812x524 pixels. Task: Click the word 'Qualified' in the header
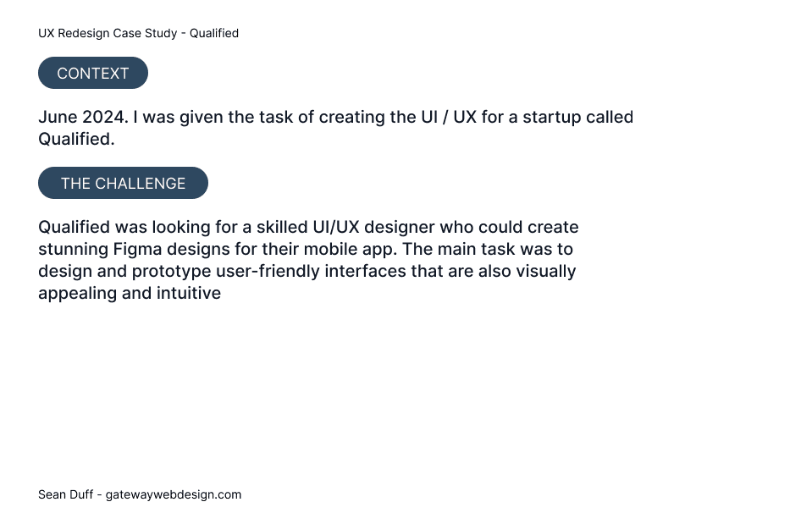pyautogui.click(x=214, y=33)
